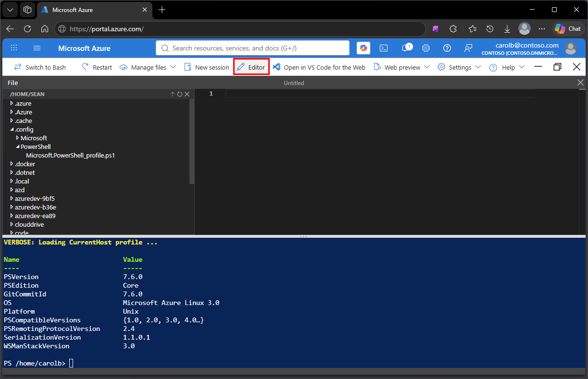The width and height of the screenshot is (588, 379).
Task: Expand the .dotnet folder
Action: pyautogui.click(x=12, y=172)
